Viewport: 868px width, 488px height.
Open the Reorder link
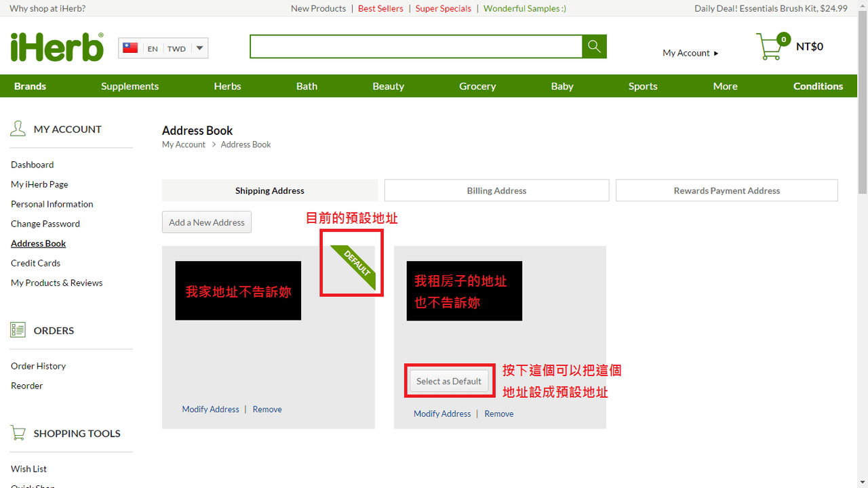(x=27, y=386)
